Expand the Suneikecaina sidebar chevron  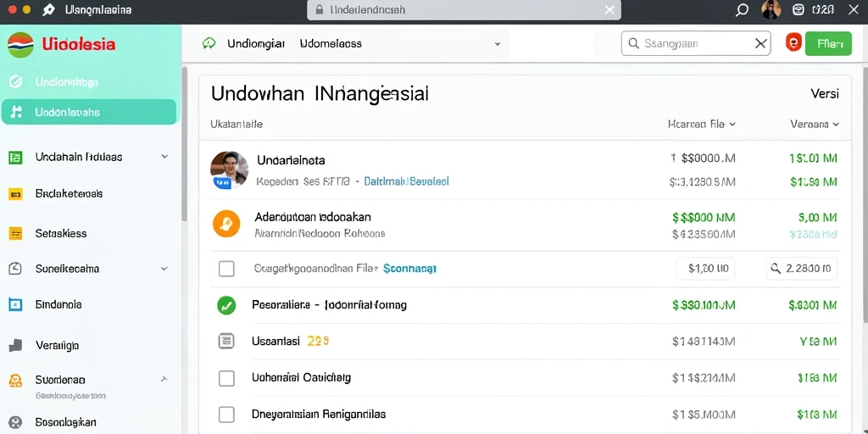(164, 269)
